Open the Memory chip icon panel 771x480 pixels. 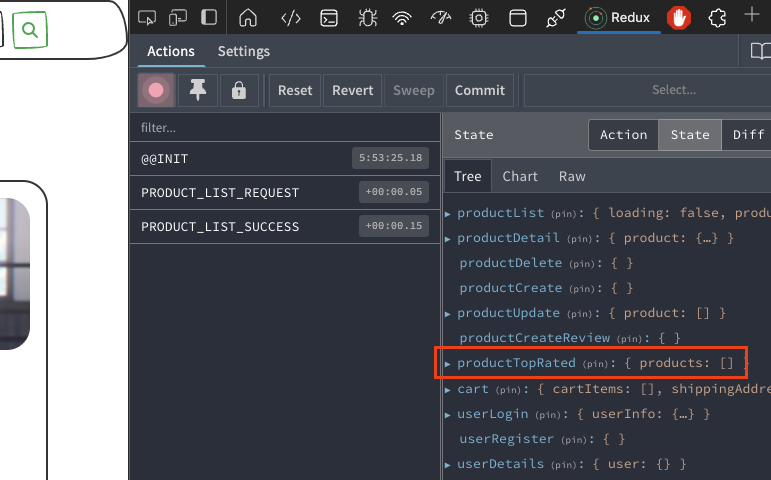click(x=479, y=18)
